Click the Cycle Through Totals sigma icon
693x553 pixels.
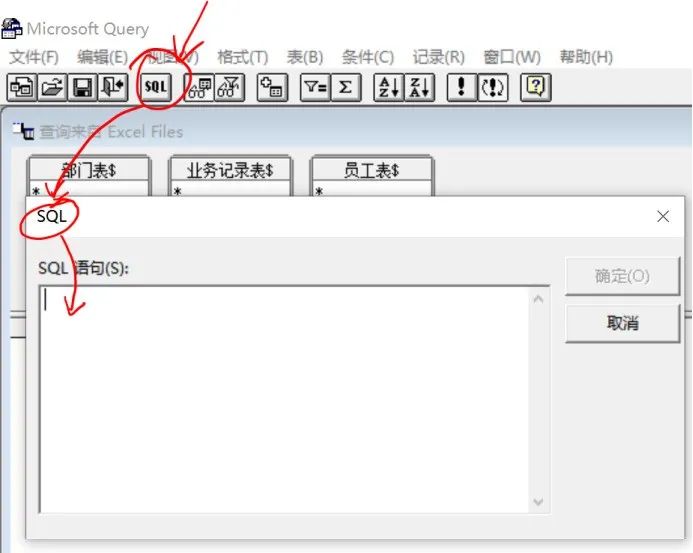coord(346,87)
